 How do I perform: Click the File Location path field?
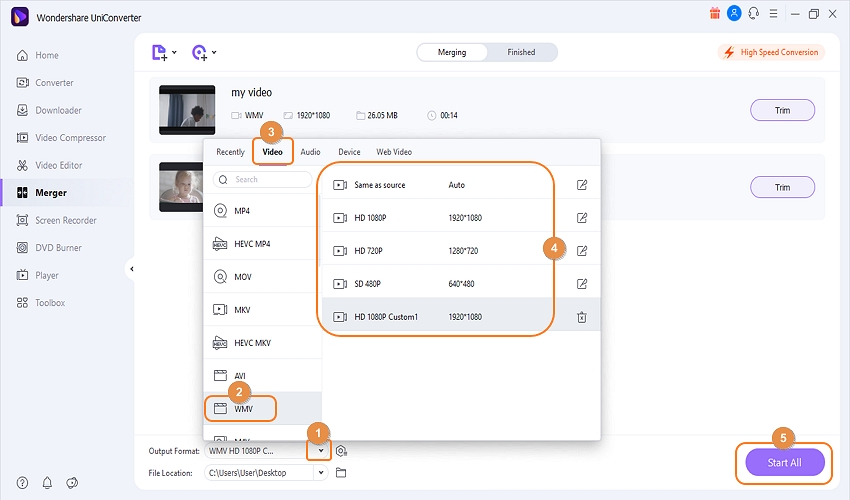tap(259, 473)
